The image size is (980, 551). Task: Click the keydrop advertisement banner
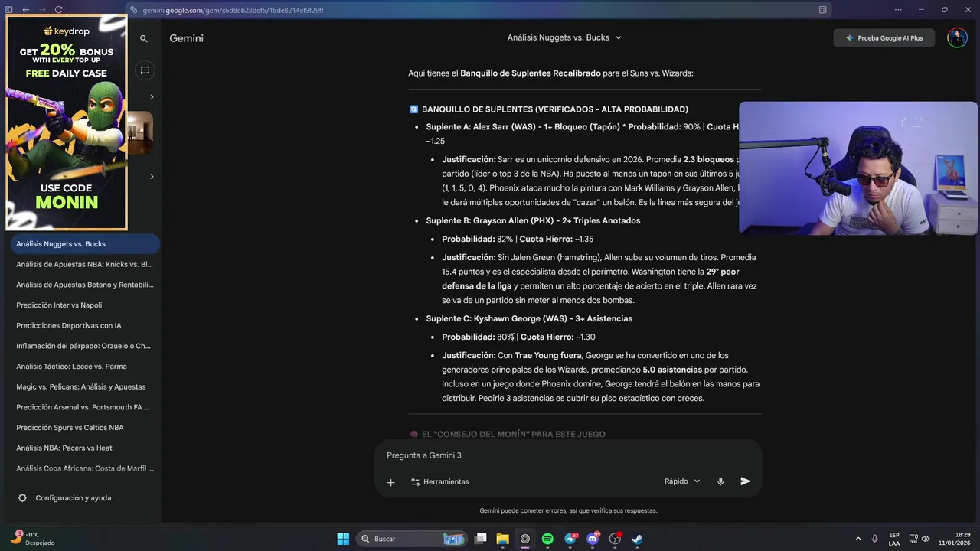[x=67, y=122]
